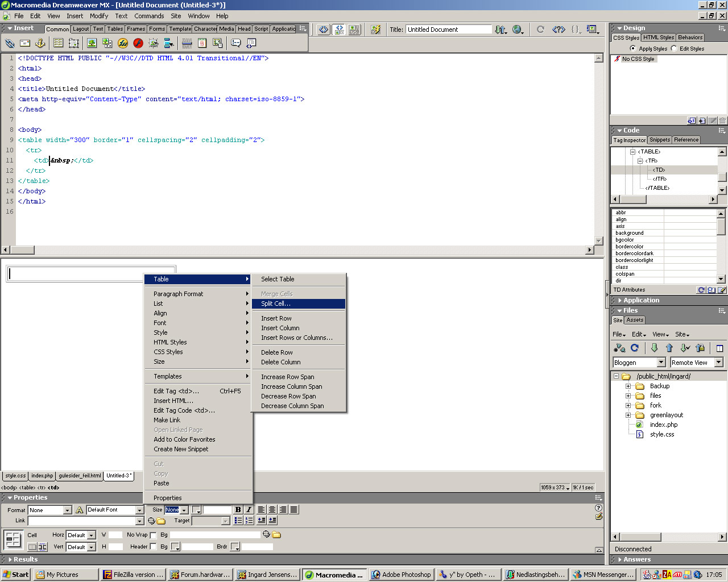Toggle Live Data View icon
Image resolution: width=728 pixels, height=582 pixels.
click(375, 30)
